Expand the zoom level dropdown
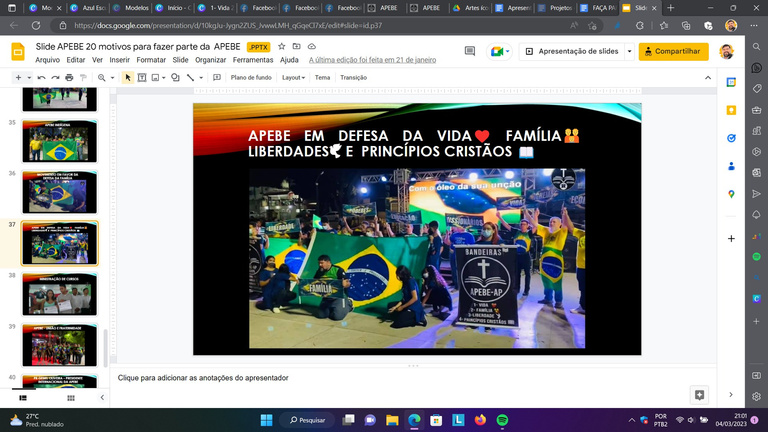Screen dimensions: 768x432 [x=112, y=77]
